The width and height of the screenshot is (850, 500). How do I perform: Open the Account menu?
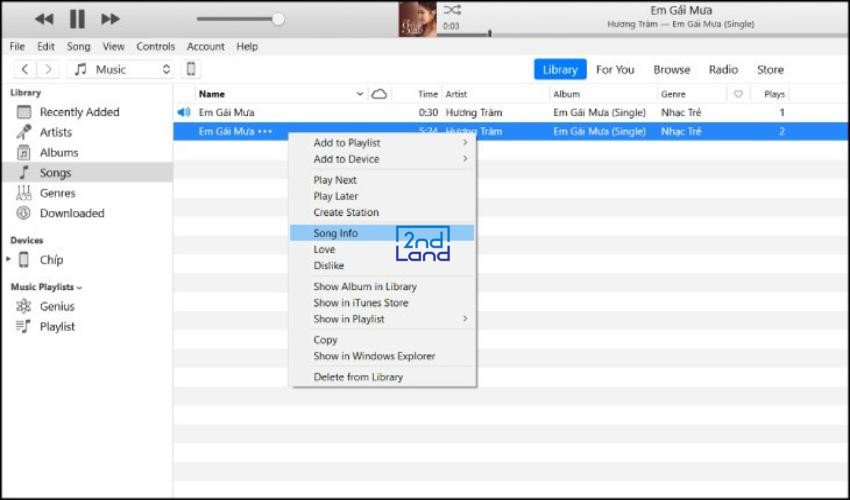click(205, 47)
